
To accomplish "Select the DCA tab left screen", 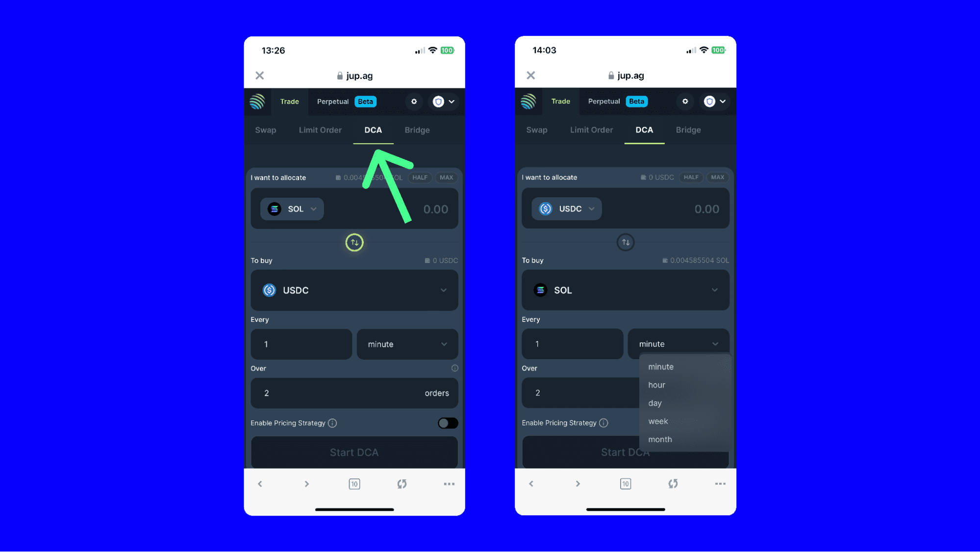I will [373, 130].
